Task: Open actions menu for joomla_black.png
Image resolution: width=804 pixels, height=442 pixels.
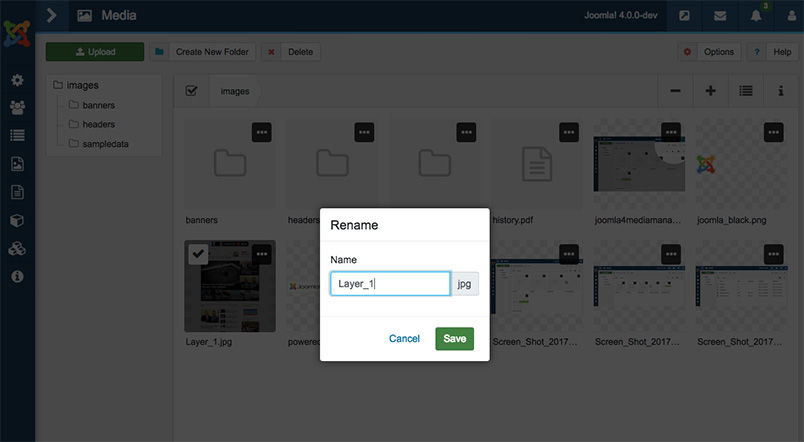Action: (x=773, y=132)
